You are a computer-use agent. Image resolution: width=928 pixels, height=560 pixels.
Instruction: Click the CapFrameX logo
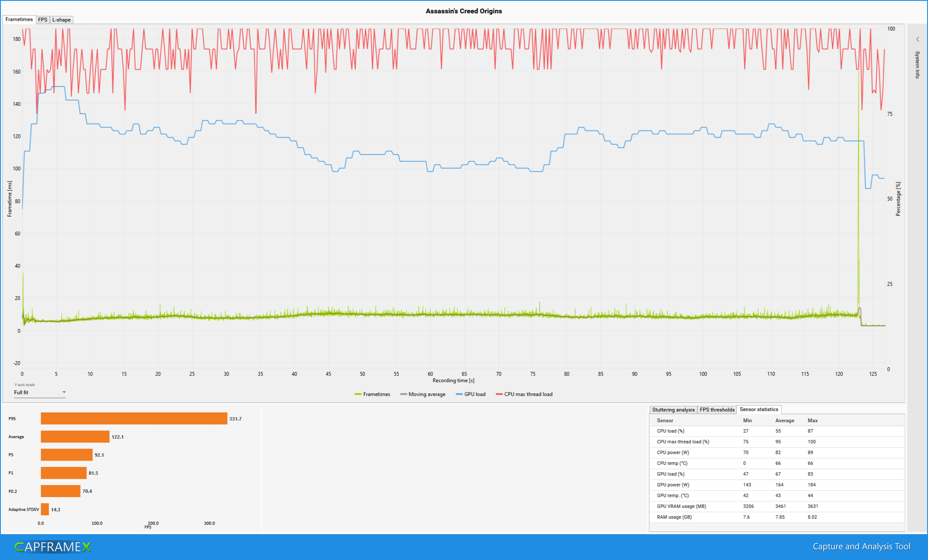point(53,547)
